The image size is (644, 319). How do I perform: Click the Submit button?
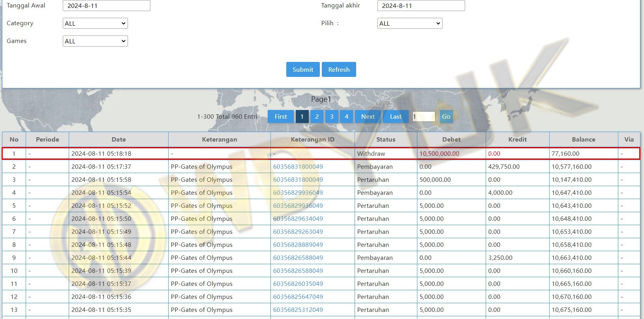(x=303, y=69)
